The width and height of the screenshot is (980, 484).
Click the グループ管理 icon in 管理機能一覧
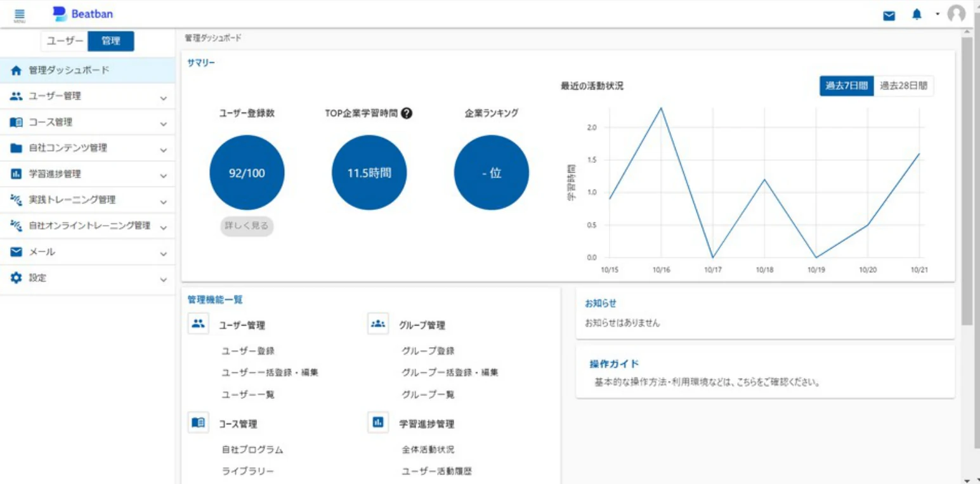pyautogui.click(x=378, y=324)
